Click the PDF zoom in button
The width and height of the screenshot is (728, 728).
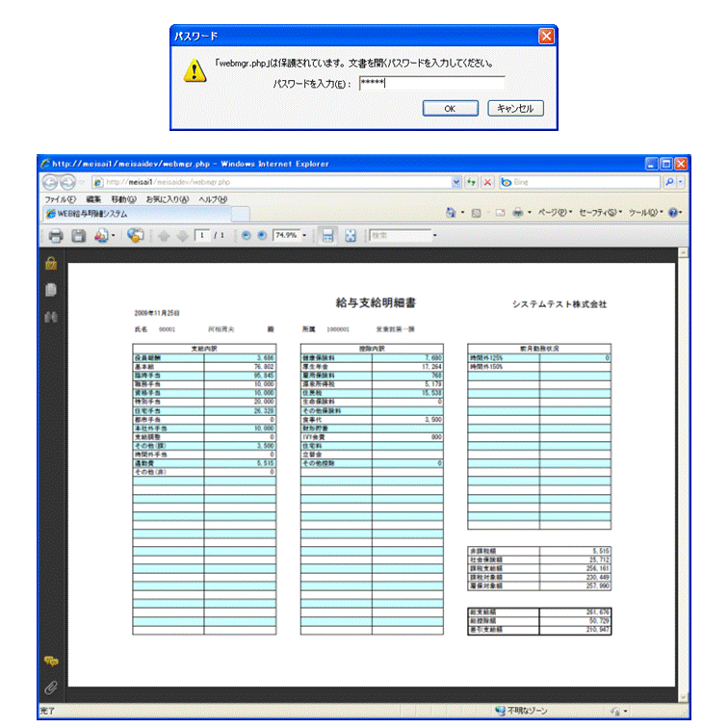262,235
